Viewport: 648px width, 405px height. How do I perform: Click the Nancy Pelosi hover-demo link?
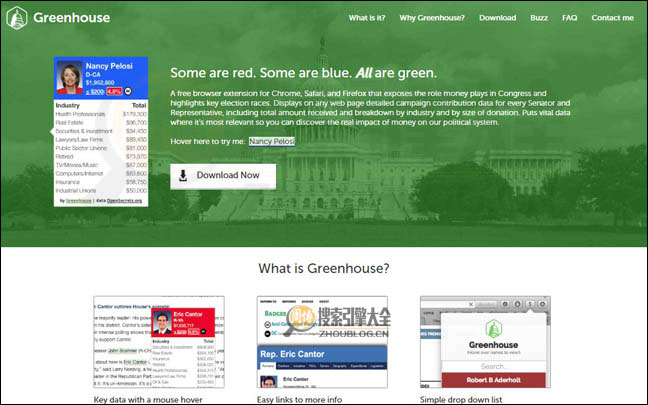click(x=272, y=141)
